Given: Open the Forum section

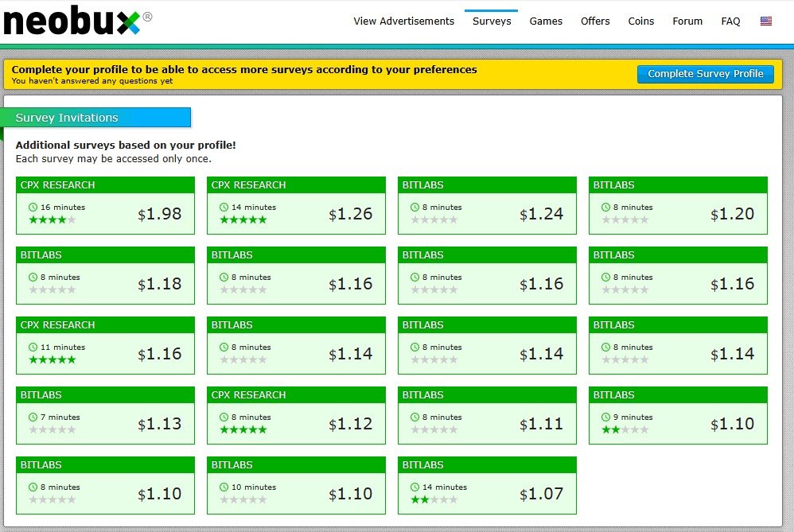Looking at the screenshot, I should tap(687, 21).
